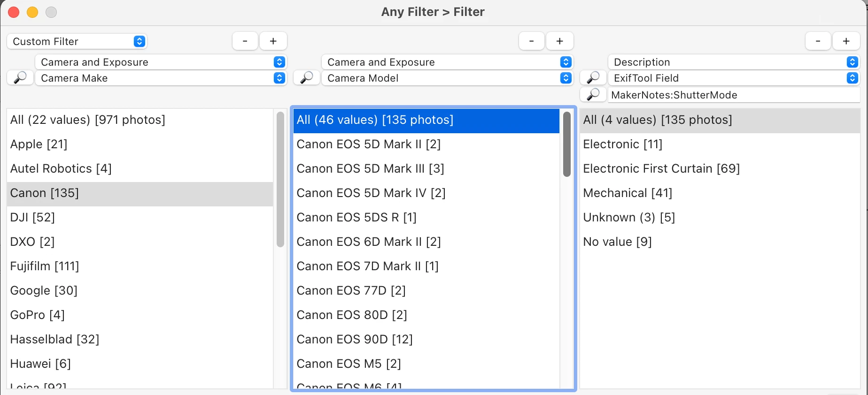The height and width of the screenshot is (395, 868).
Task: Choose the Mechanical shutter mode entry
Action: [628, 193]
